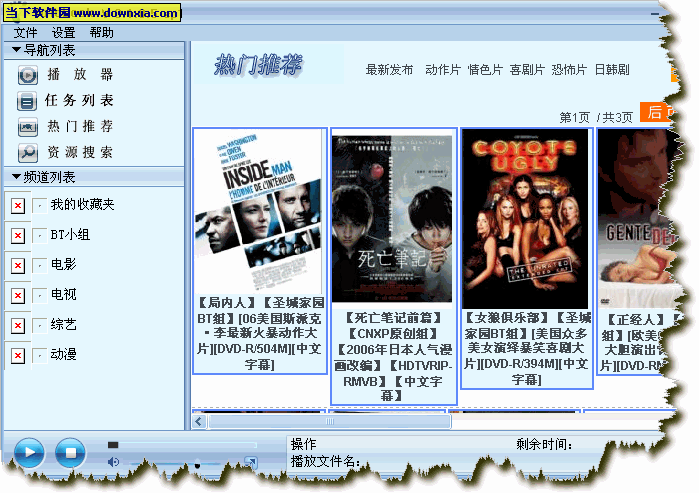Image resolution: width=699 pixels, height=493 pixels.
Task: Mute audio with the speaker icon
Action: [x=113, y=462]
